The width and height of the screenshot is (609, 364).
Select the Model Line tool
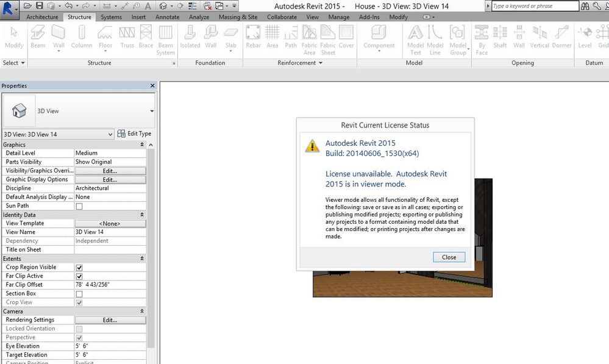(435, 40)
